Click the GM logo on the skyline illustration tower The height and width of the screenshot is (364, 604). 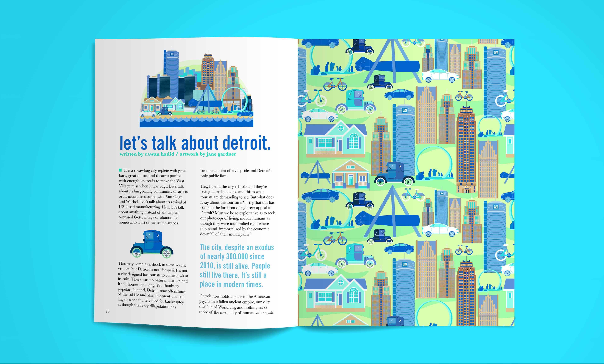click(x=172, y=54)
